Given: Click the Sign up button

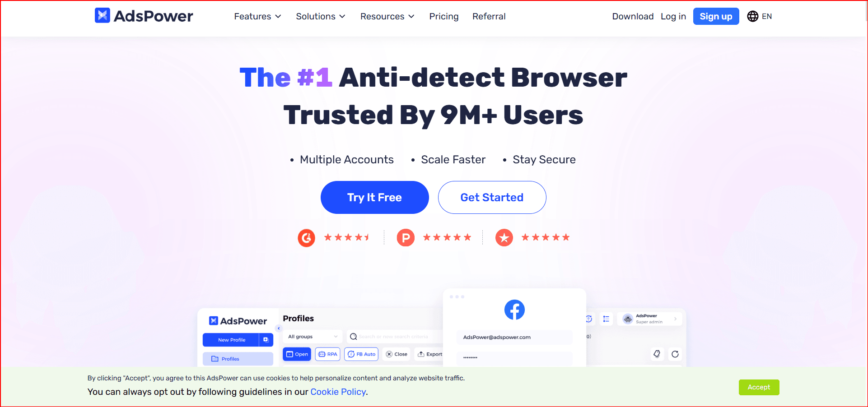Looking at the screenshot, I should coord(716,16).
